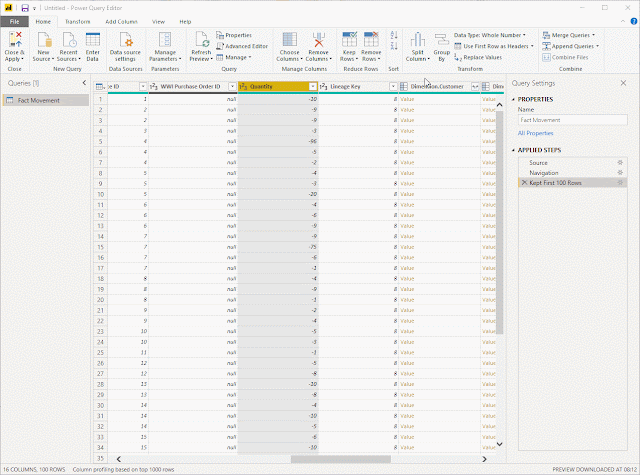Click the -96 Quantity cell

(x=278, y=141)
